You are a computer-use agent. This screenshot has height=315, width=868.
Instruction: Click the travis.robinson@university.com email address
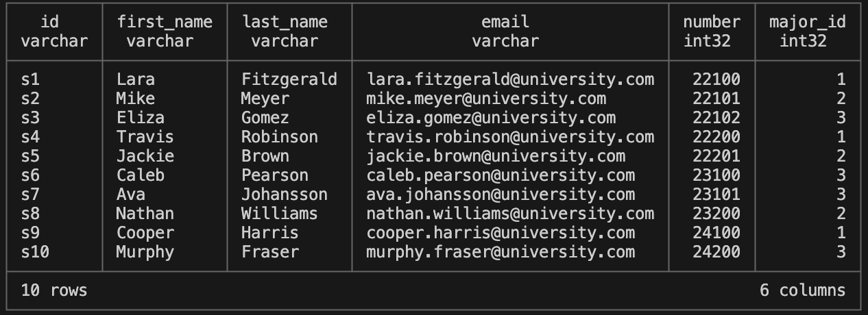tap(510, 137)
